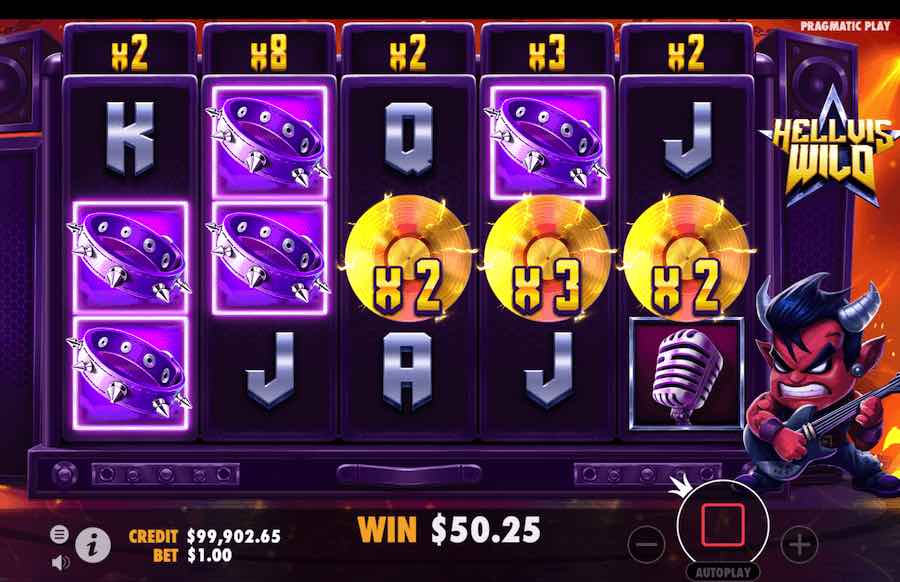Open the Autoplay settings
Image resolution: width=900 pixels, height=582 pixels.
click(723, 572)
